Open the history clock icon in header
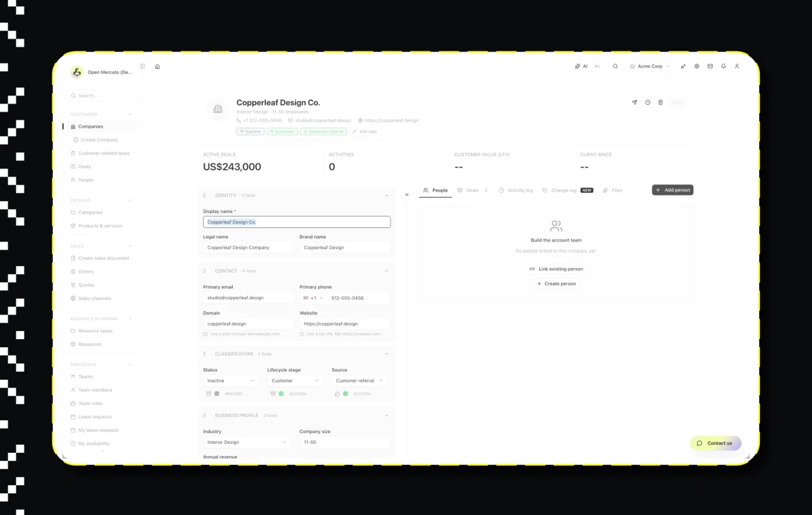Image resolution: width=812 pixels, height=515 pixels. [648, 102]
